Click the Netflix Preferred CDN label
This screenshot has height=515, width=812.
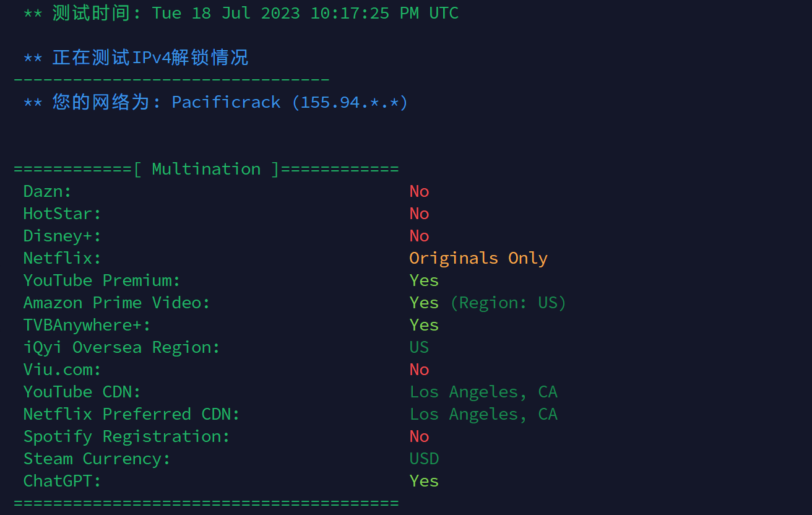[x=131, y=414]
